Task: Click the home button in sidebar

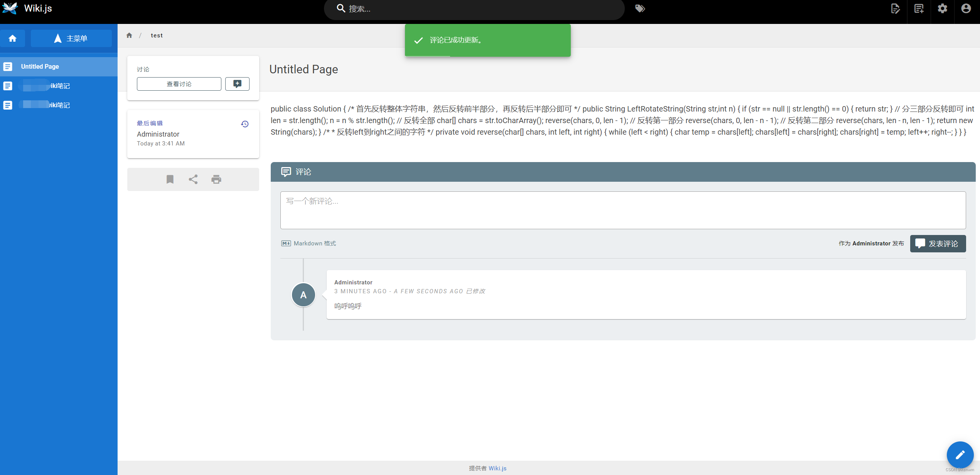Action: click(13, 39)
